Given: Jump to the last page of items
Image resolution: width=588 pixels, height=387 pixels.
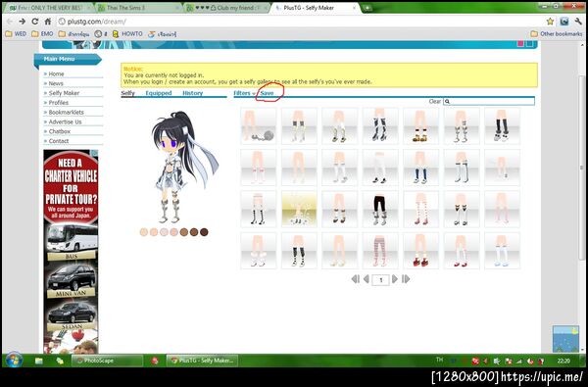Looking at the screenshot, I should (406, 279).
